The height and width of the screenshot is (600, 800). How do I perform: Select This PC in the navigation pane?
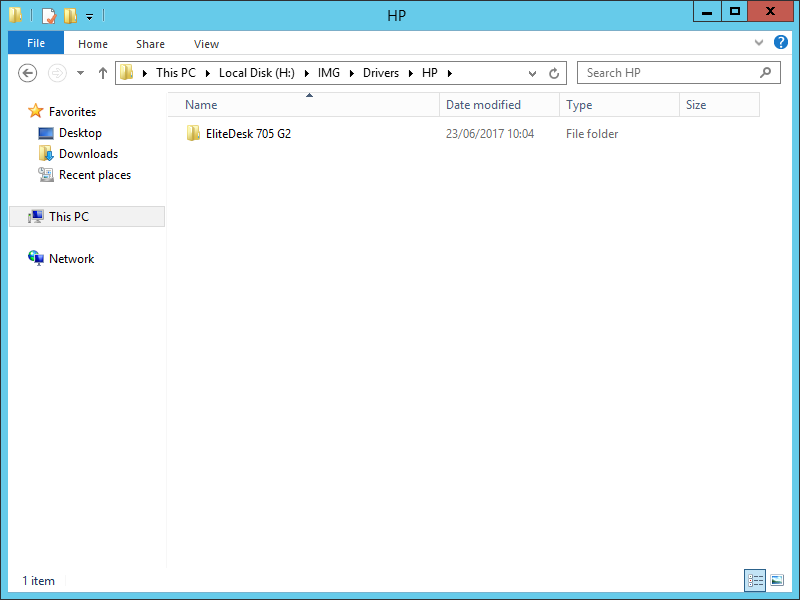[87, 216]
